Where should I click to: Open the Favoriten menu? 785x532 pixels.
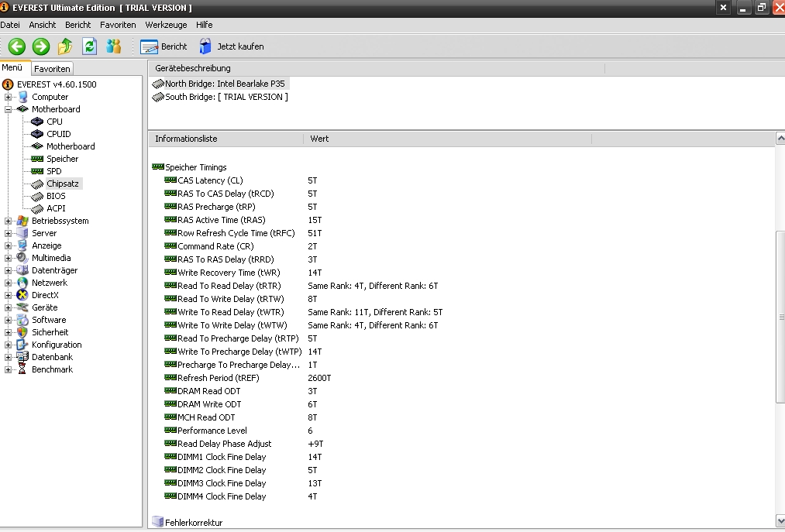pos(118,25)
